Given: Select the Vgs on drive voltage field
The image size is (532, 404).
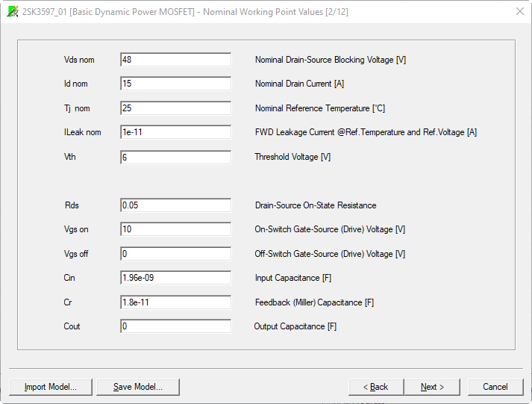Looking at the screenshot, I should click(x=175, y=229).
